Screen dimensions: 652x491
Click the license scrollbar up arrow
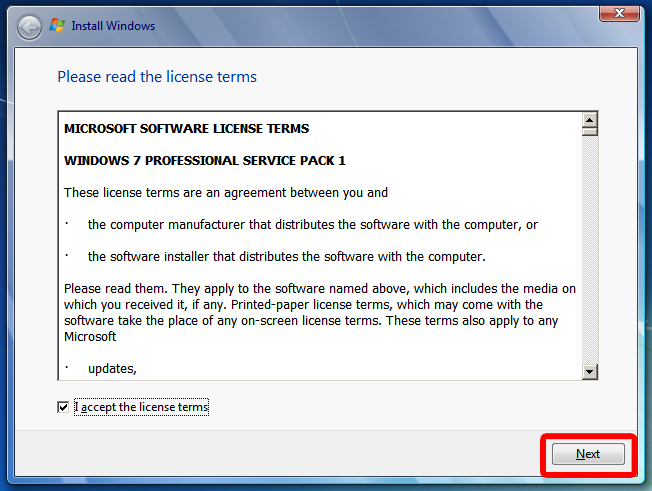click(590, 121)
